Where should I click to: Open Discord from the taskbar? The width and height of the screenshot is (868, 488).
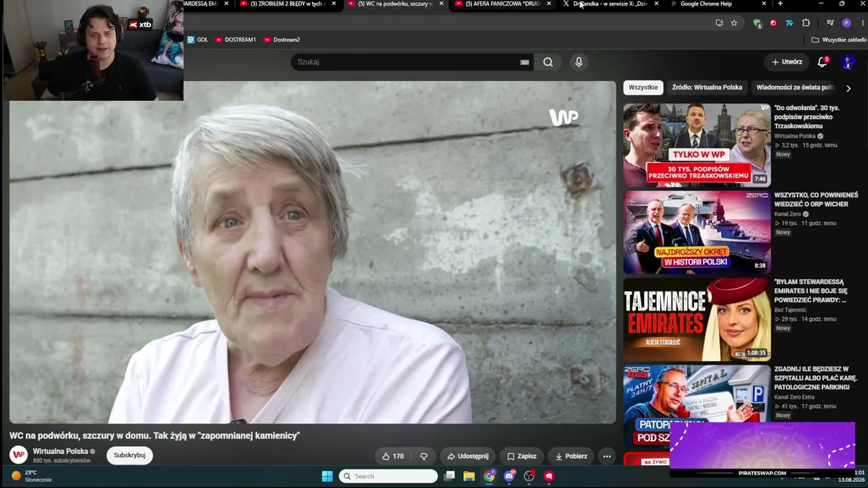(x=509, y=476)
